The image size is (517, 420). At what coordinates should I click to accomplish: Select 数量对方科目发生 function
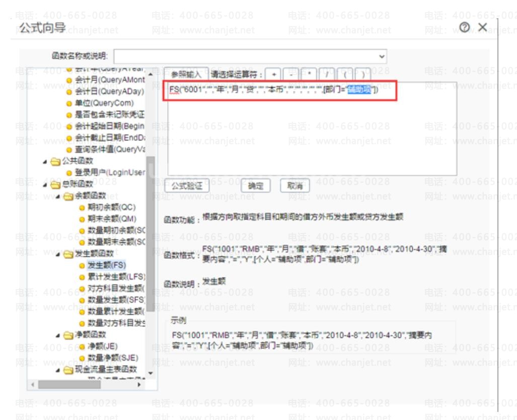[116, 323]
